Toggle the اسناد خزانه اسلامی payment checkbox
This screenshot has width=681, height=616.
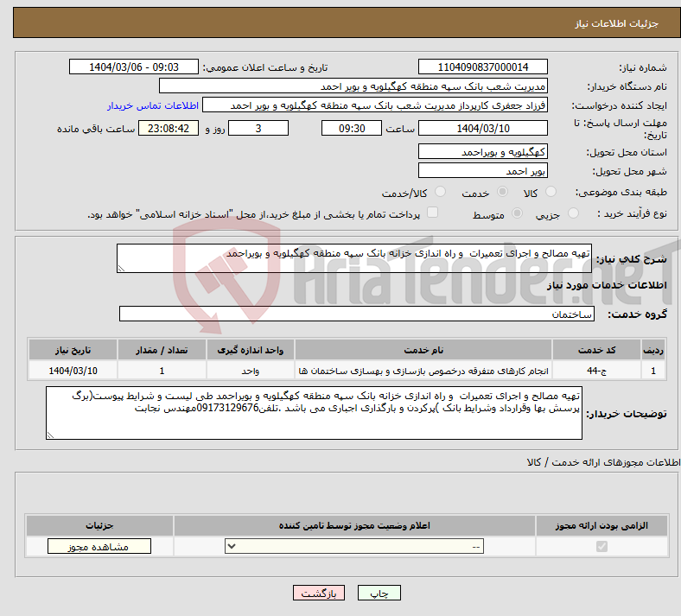pos(432,213)
